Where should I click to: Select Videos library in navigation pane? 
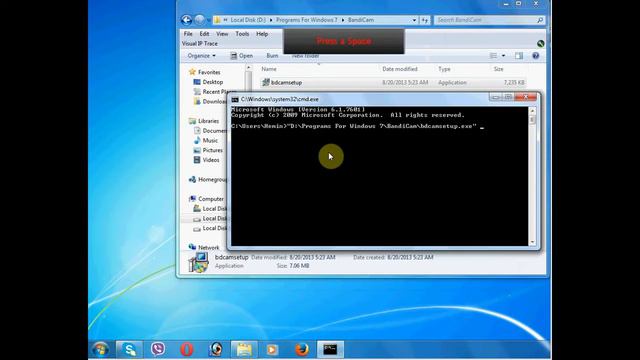pos(211,160)
